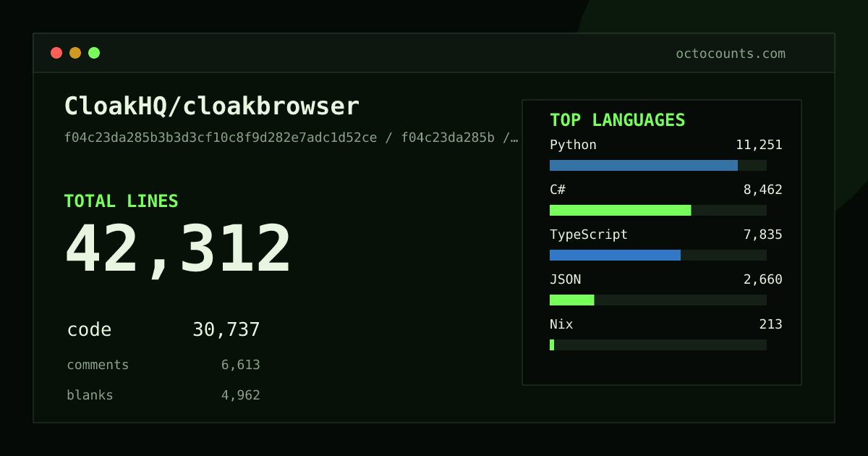
Task: Click the commit hash f04c23da285b3b3d line
Action: (291, 138)
